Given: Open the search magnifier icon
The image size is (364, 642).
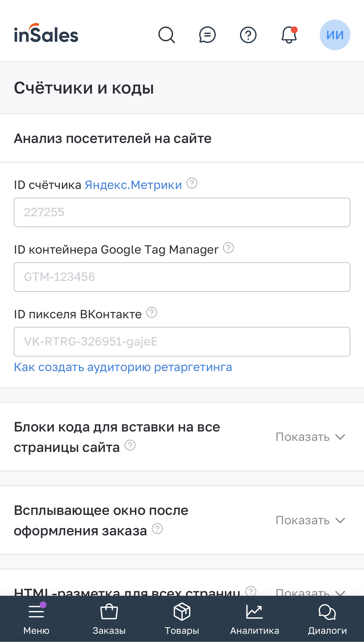Looking at the screenshot, I should (166, 35).
